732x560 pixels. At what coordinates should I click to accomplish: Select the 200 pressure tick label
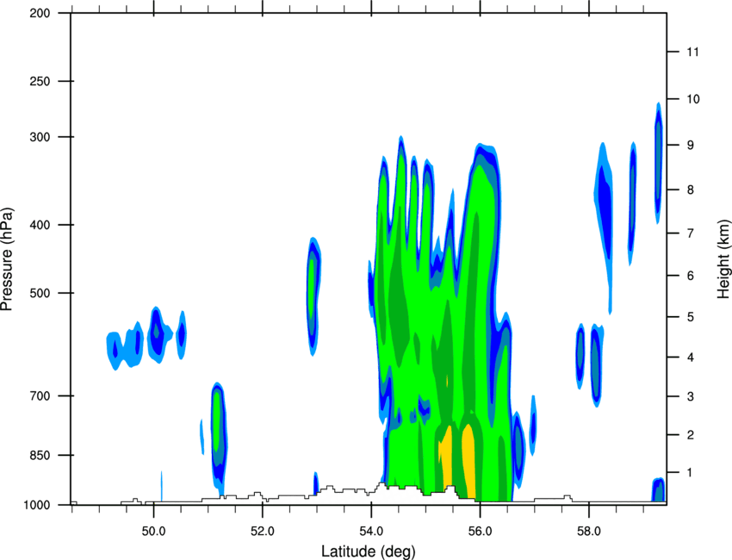click(40, 13)
